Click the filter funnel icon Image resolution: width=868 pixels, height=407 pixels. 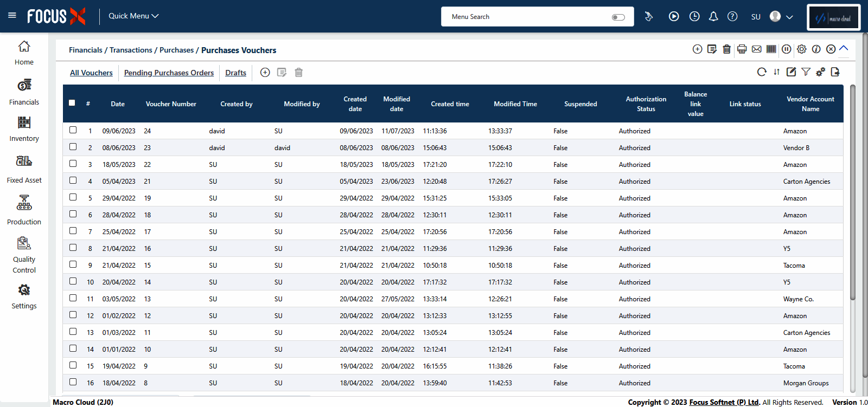point(806,72)
